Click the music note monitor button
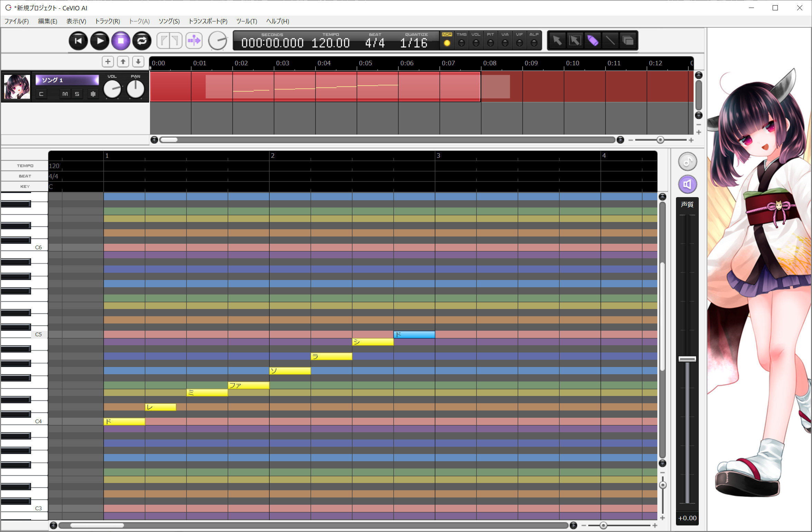812x532 pixels. click(687, 162)
